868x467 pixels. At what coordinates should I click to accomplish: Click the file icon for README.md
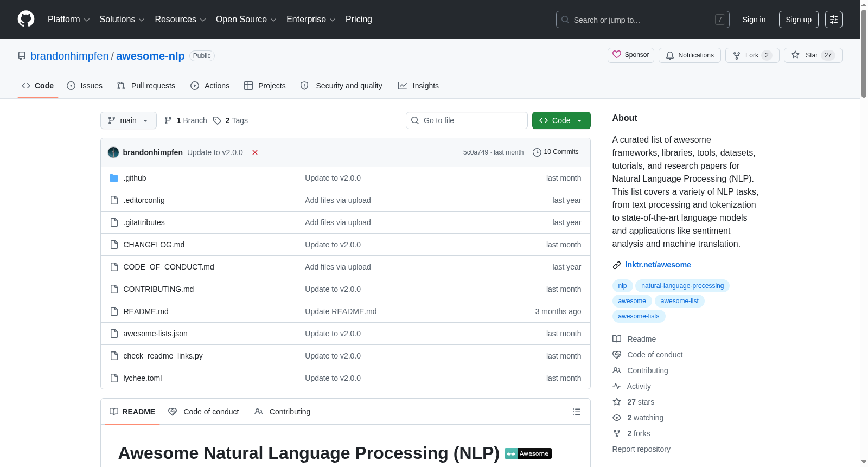point(114,311)
